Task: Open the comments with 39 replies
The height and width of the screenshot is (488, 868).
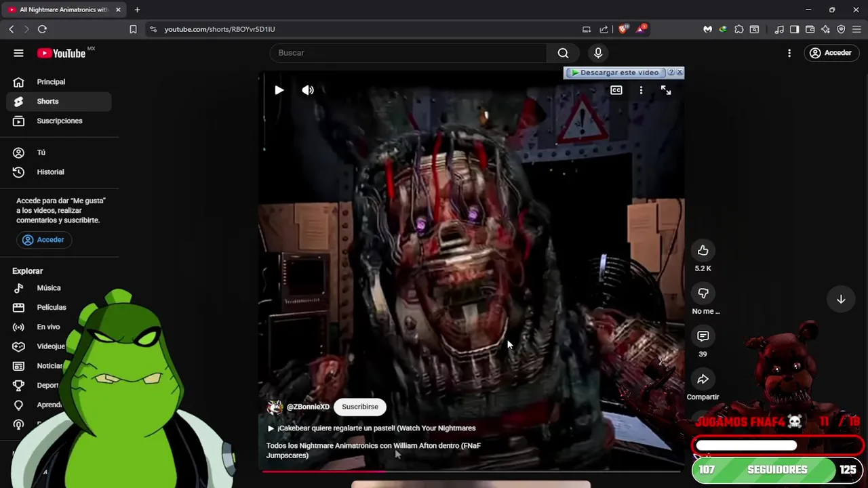Action: pyautogui.click(x=703, y=336)
